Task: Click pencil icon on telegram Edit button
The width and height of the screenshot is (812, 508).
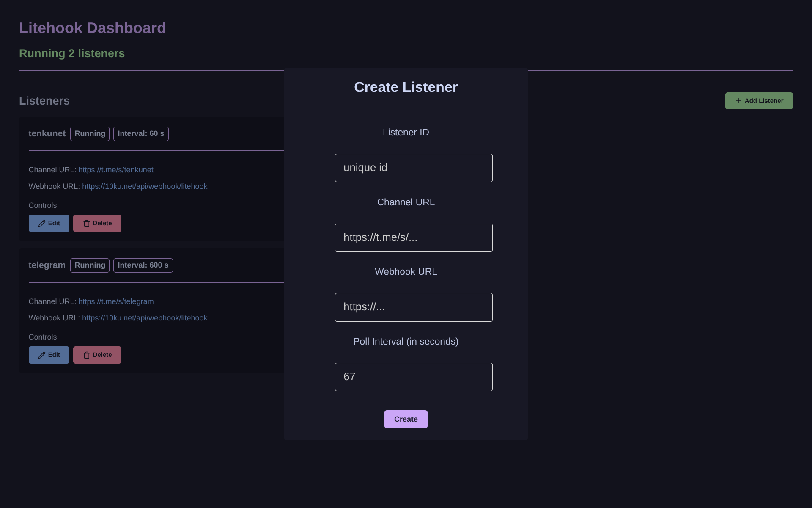Action: [x=42, y=355]
